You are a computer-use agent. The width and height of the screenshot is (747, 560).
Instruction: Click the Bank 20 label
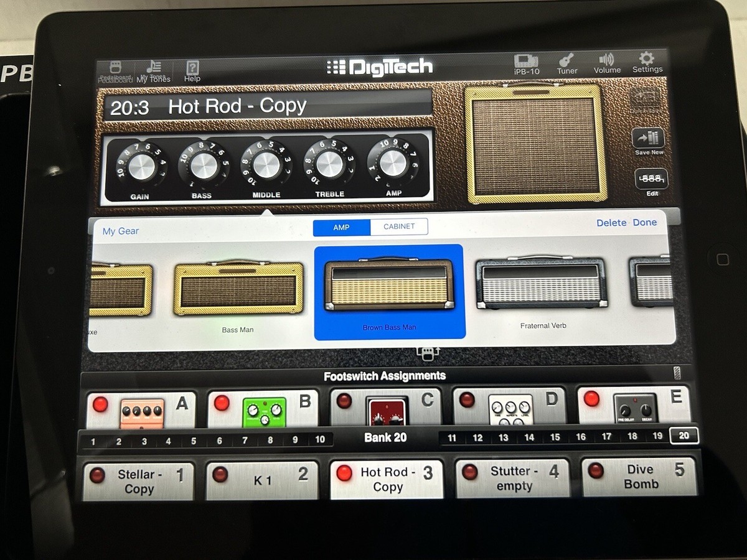click(x=385, y=437)
